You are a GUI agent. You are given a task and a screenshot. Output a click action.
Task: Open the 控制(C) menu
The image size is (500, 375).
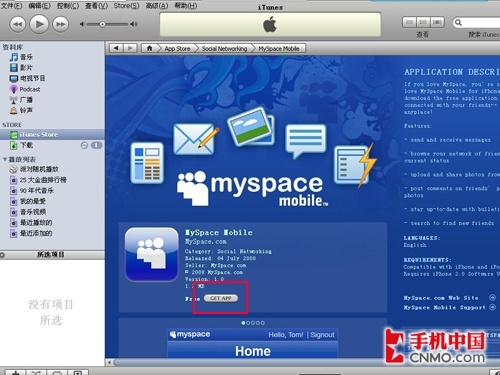pyautogui.click(x=68, y=6)
